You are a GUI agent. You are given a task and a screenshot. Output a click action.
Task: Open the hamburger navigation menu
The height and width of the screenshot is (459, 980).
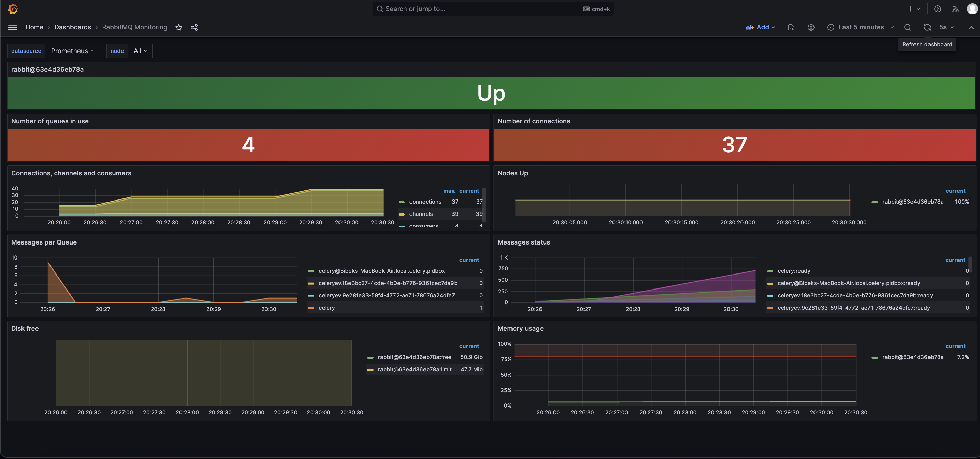(13, 27)
